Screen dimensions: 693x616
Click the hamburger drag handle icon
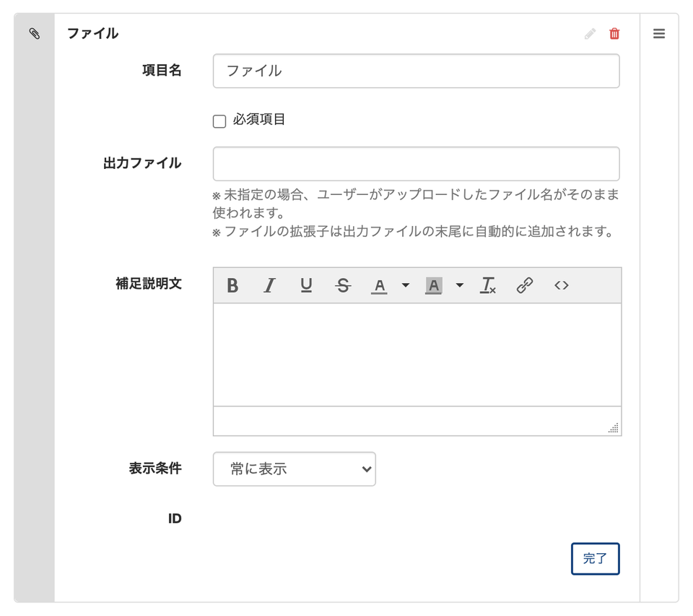tap(659, 33)
